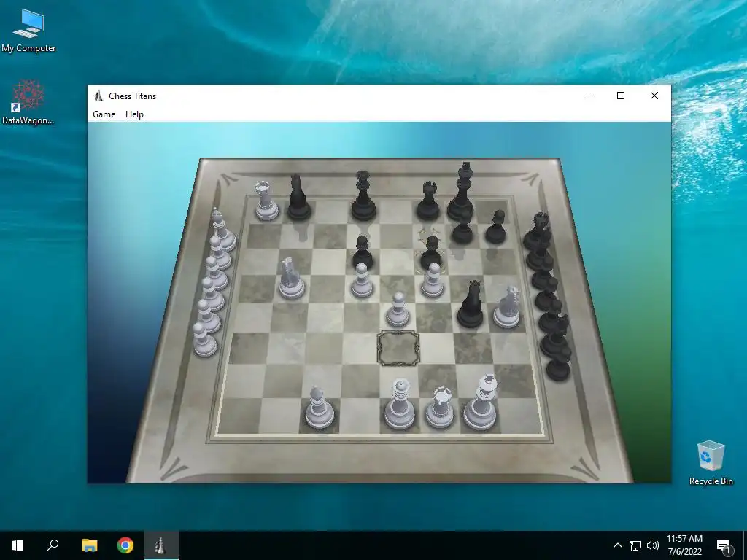Image resolution: width=747 pixels, height=560 pixels.
Task: Click the black queen on d8
Action: point(363,196)
